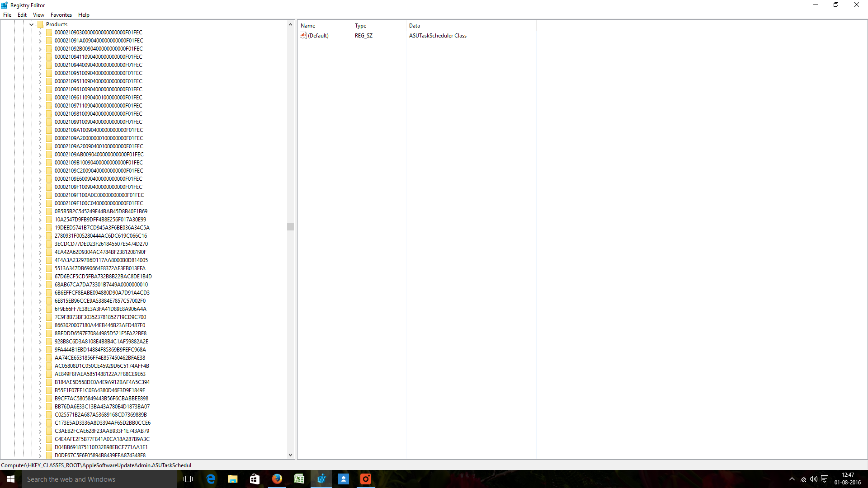Viewport: 868px width, 488px height.
Task: Click the tree scrollbar down arrow
Action: click(x=290, y=455)
